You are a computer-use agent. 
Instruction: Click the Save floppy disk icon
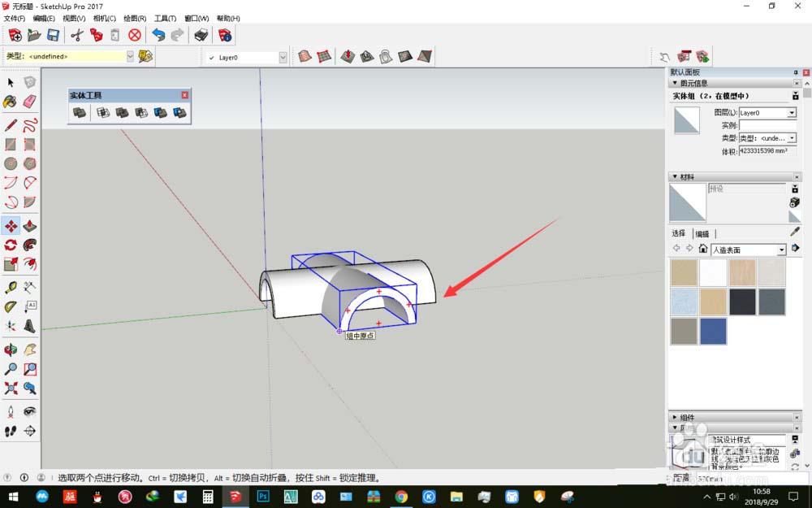53,35
